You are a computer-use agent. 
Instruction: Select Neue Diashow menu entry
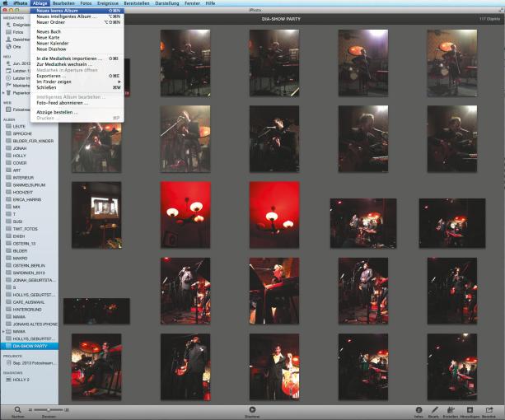(x=77, y=49)
